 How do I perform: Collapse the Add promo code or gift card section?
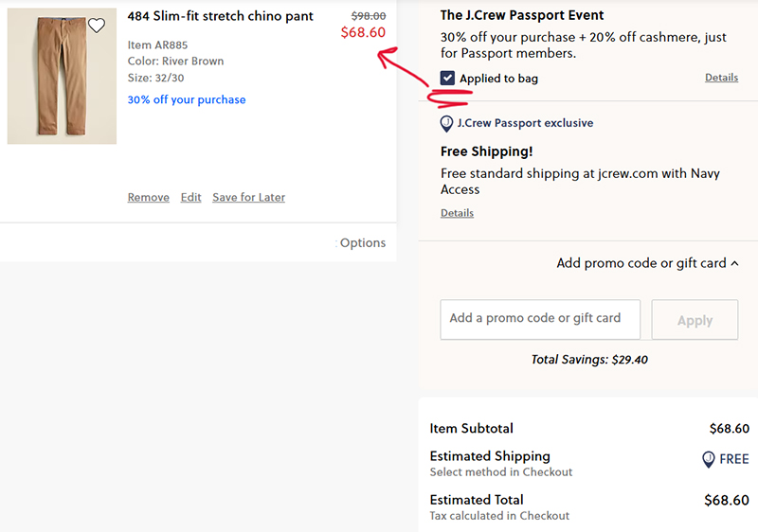pyautogui.click(x=648, y=263)
